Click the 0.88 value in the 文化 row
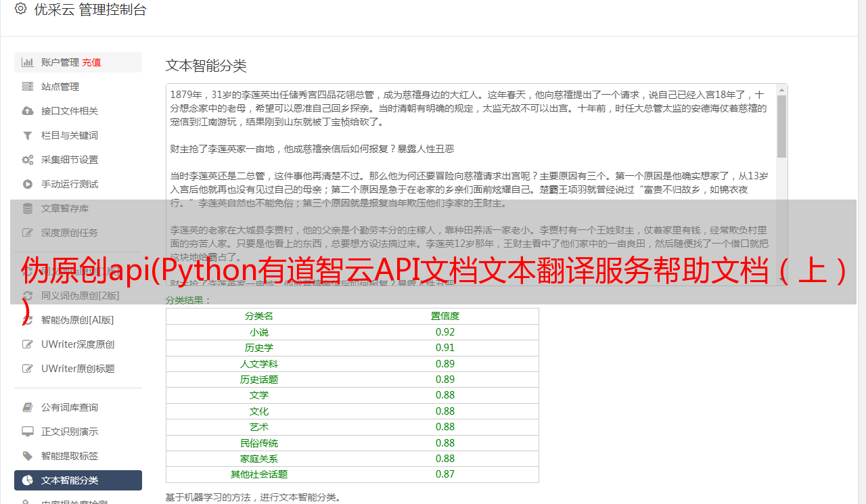This screenshot has width=866, height=504. 445,411
